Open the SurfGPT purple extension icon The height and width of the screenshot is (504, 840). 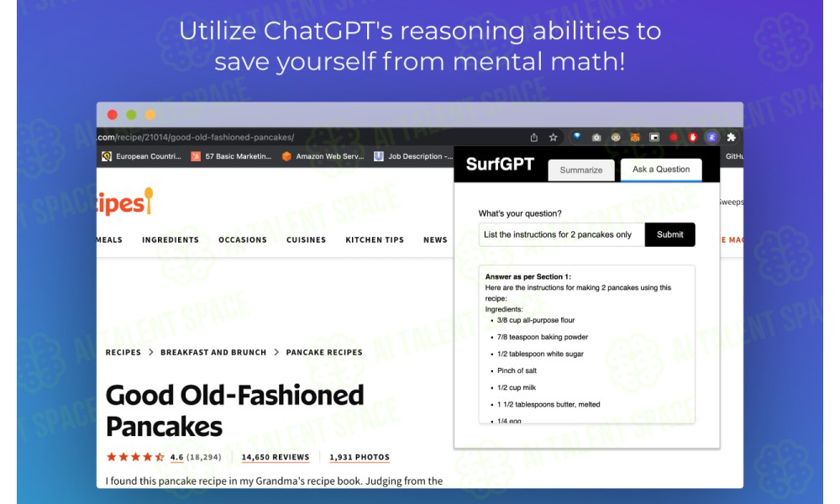click(711, 138)
